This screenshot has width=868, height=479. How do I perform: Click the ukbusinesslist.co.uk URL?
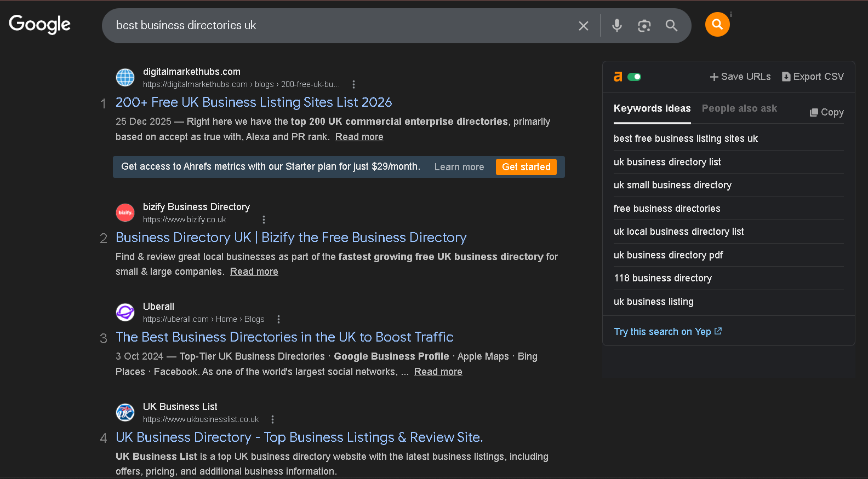(x=201, y=419)
